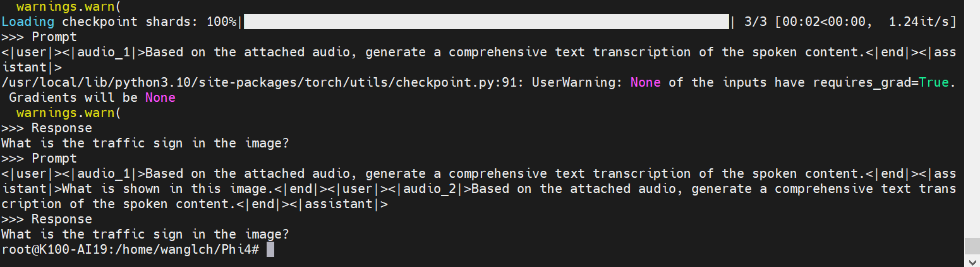Click the checkpoint shards progress bar
This screenshot has width=980, height=267.
coord(485,22)
